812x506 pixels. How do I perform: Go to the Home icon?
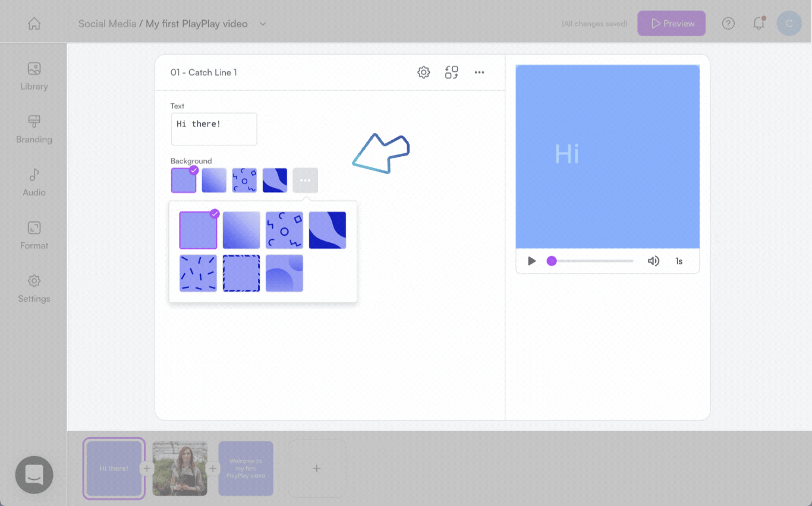[x=34, y=24]
